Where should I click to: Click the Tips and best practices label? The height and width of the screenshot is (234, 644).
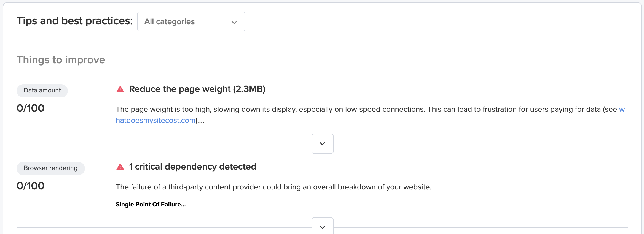pos(75,21)
